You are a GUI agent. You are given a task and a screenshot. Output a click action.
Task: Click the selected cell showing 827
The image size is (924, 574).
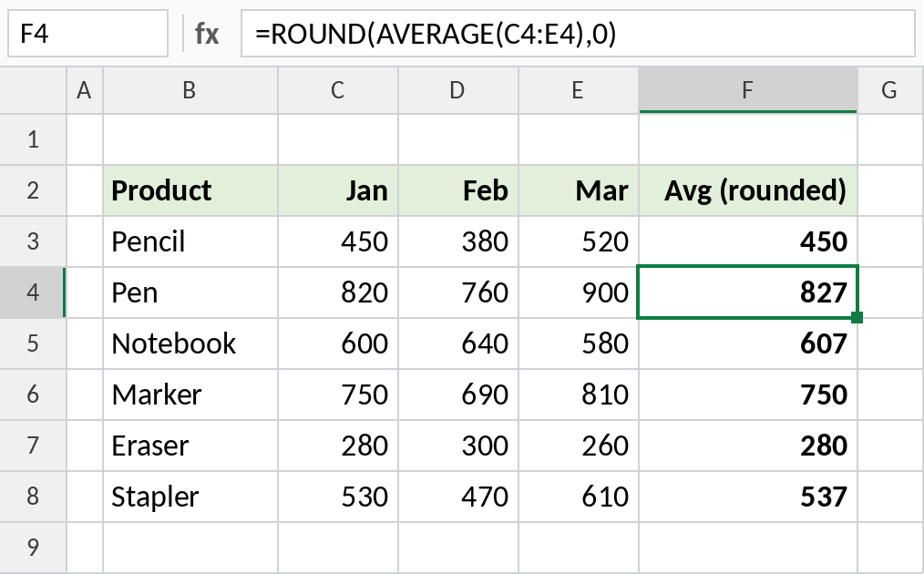tap(748, 292)
